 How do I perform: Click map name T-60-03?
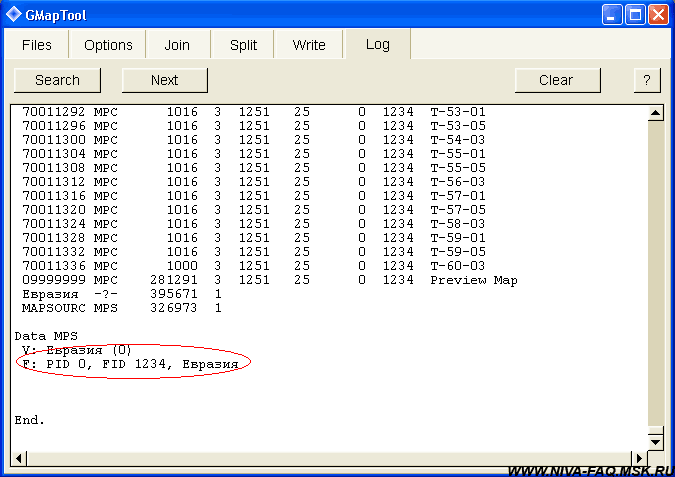coord(458,266)
